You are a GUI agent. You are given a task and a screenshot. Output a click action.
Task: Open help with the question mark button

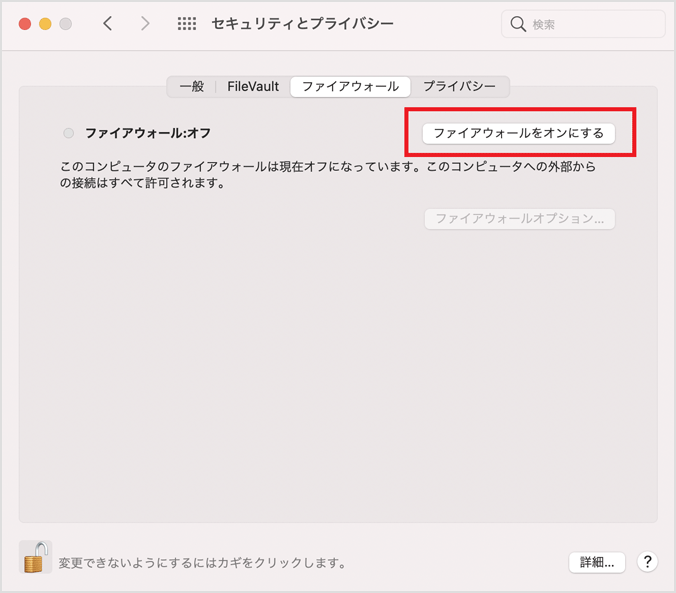[647, 562]
